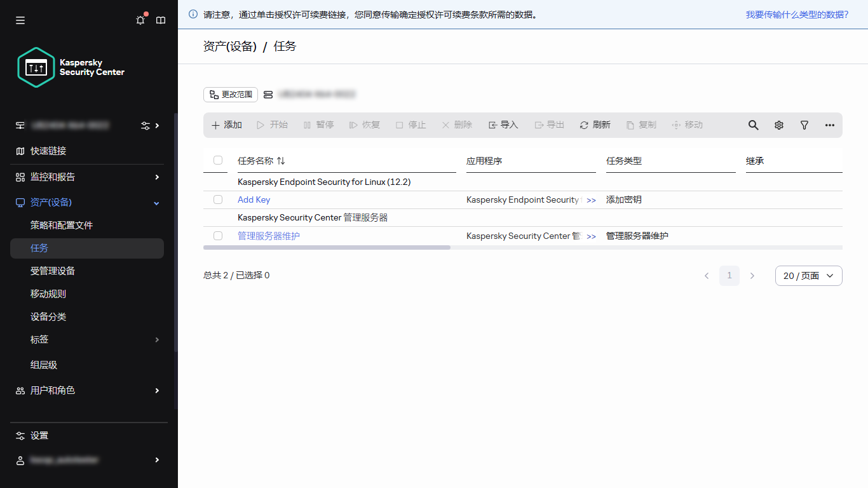Check the select-all checkbox in table header
This screenshot has height=488, width=868.
pos(218,161)
